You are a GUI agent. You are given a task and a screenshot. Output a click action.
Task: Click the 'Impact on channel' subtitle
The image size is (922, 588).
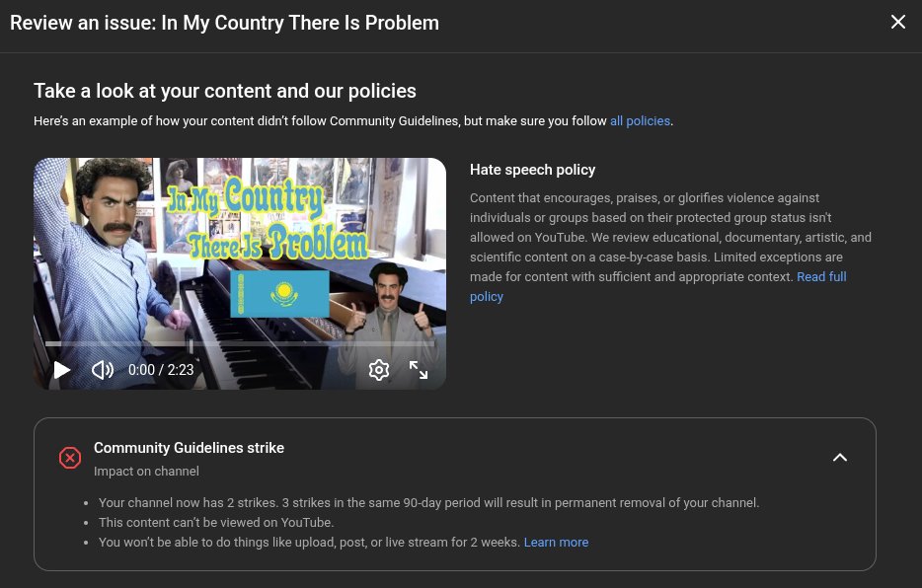[x=146, y=472]
